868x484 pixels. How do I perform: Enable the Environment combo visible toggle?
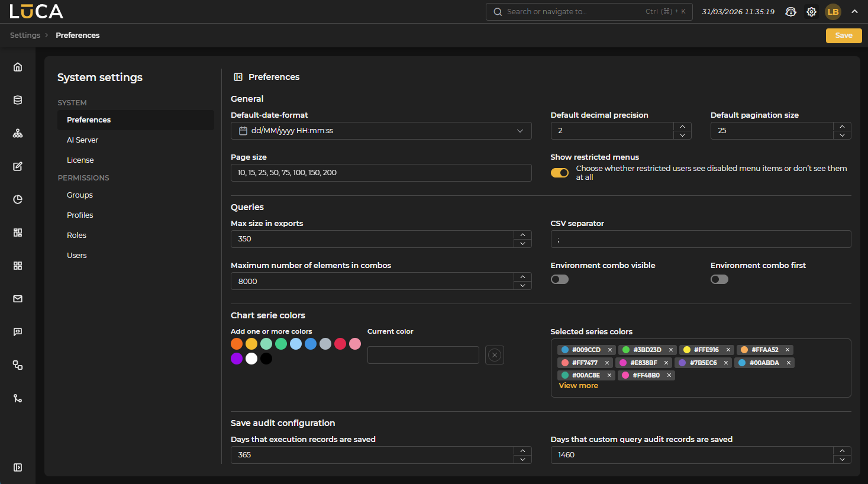[559, 279]
